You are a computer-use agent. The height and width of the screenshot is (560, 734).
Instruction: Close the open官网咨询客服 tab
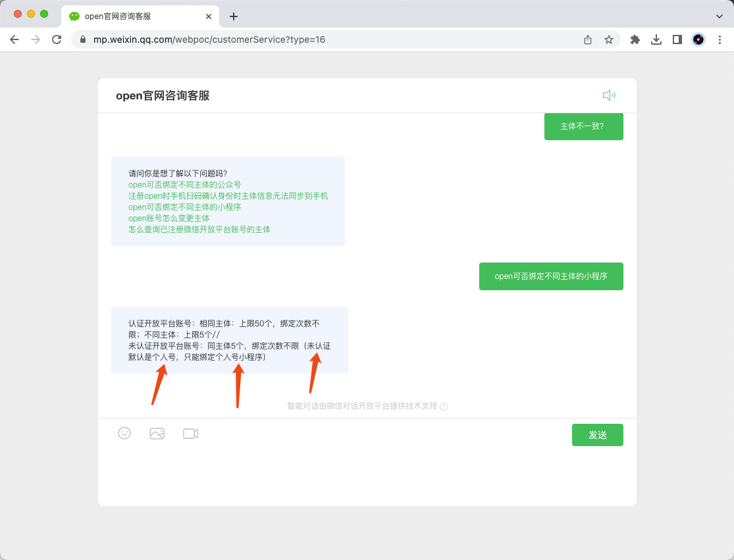(209, 16)
